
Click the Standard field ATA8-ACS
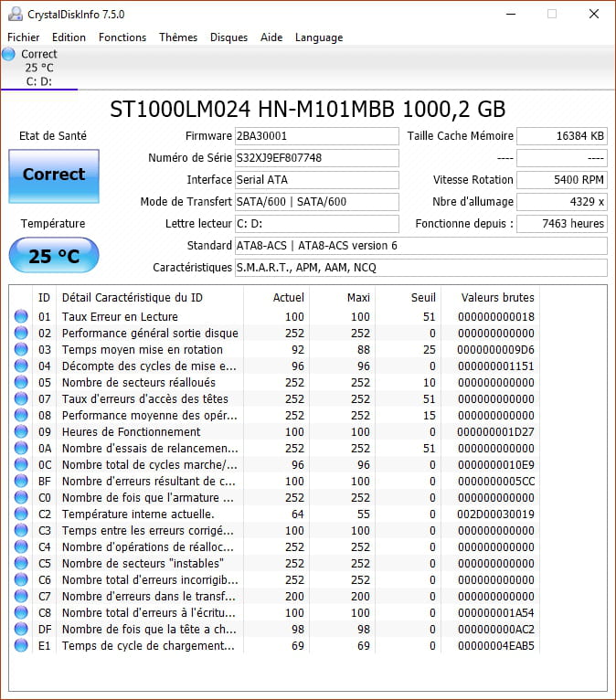click(421, 246)
